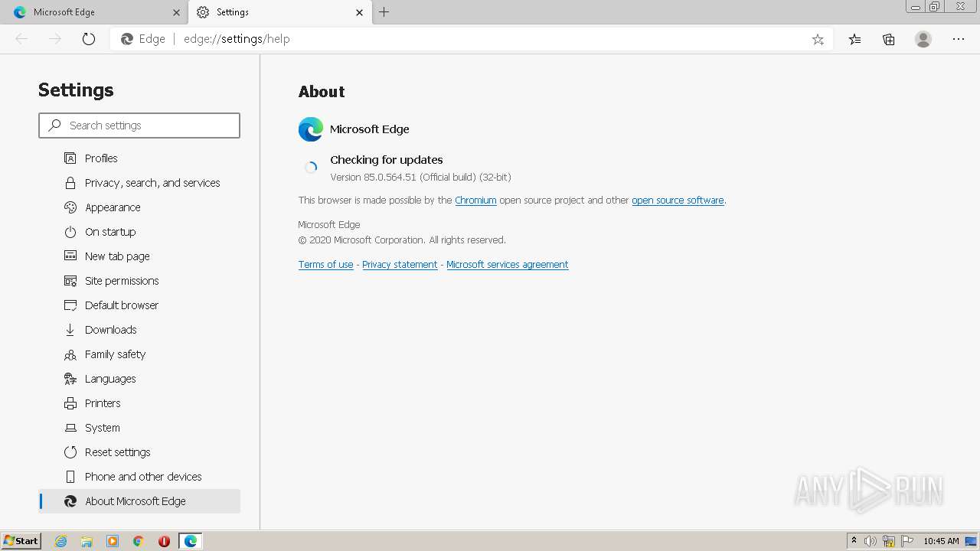This screenshot has height=551, width=980.
Task: Switch to the Settings tab
Action: pos(279,12)
